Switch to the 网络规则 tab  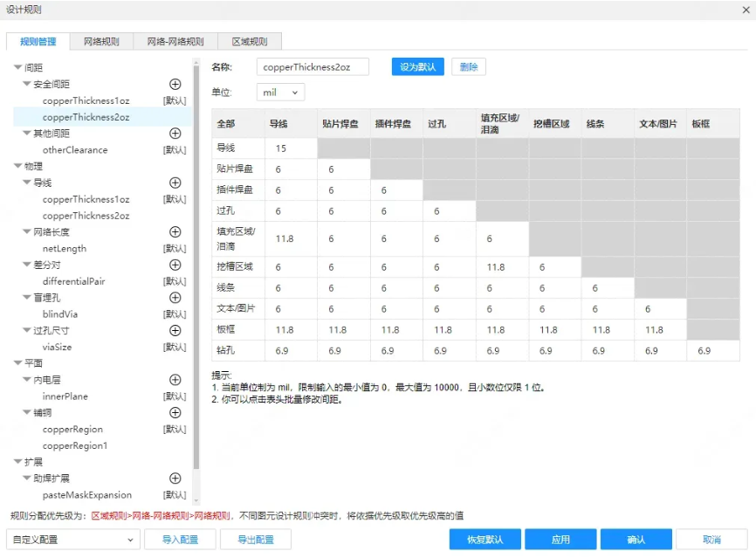pyautogui.click(x=101, y=40)
